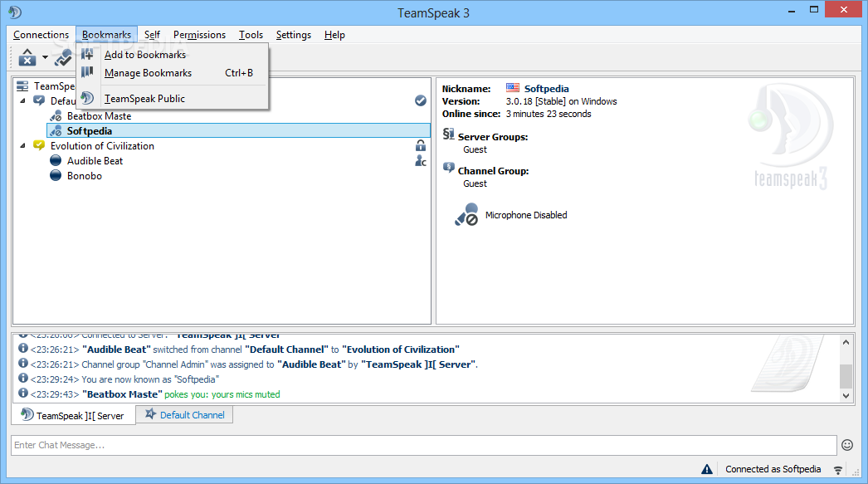Click the version text 3.0.18 [Stable] on Windows
This screenshot has height=484, width=868.
(561, 101)
